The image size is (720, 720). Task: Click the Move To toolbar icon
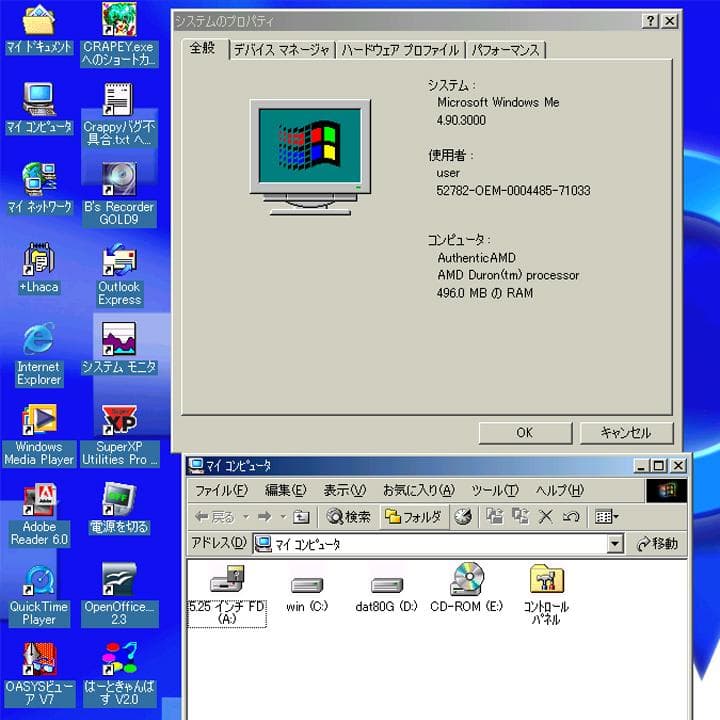click(495, 517)
